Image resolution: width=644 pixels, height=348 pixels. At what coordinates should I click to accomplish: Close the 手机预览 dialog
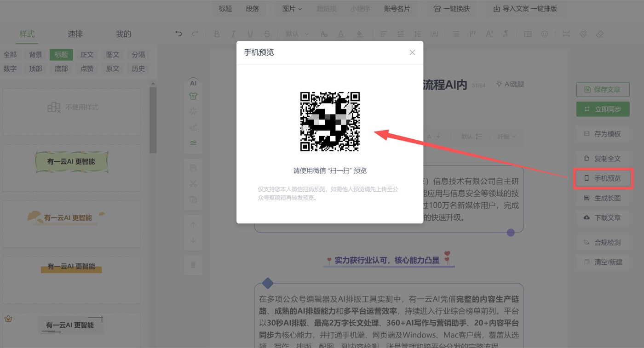(412, 52)
